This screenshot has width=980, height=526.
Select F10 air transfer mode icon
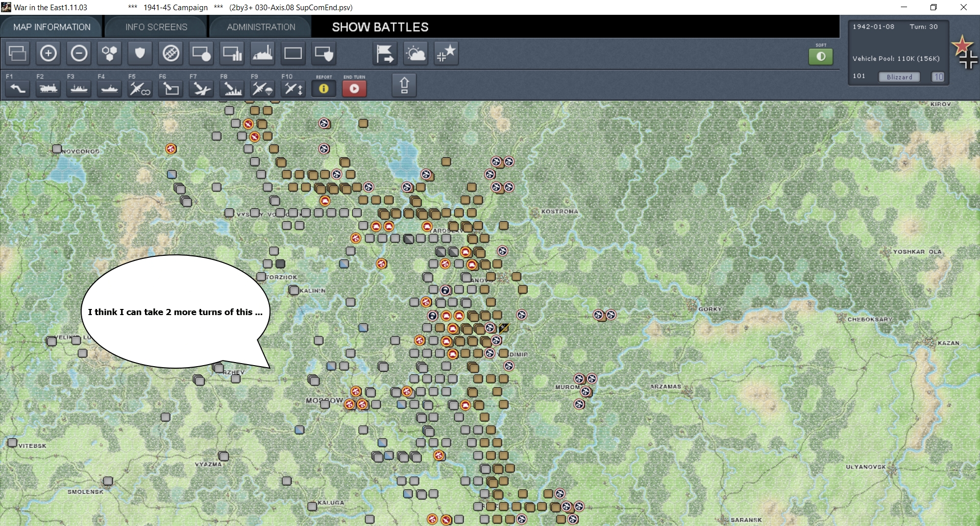click(293, 88)
